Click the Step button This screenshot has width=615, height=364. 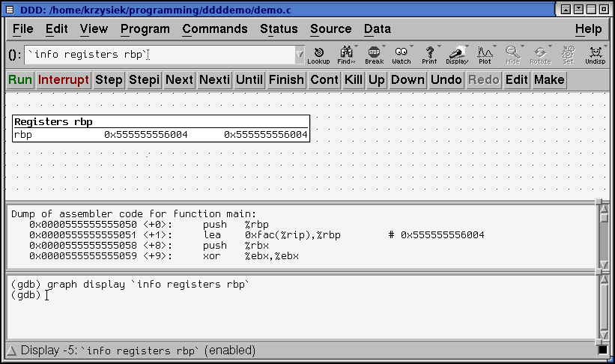(x=109, y=80)
